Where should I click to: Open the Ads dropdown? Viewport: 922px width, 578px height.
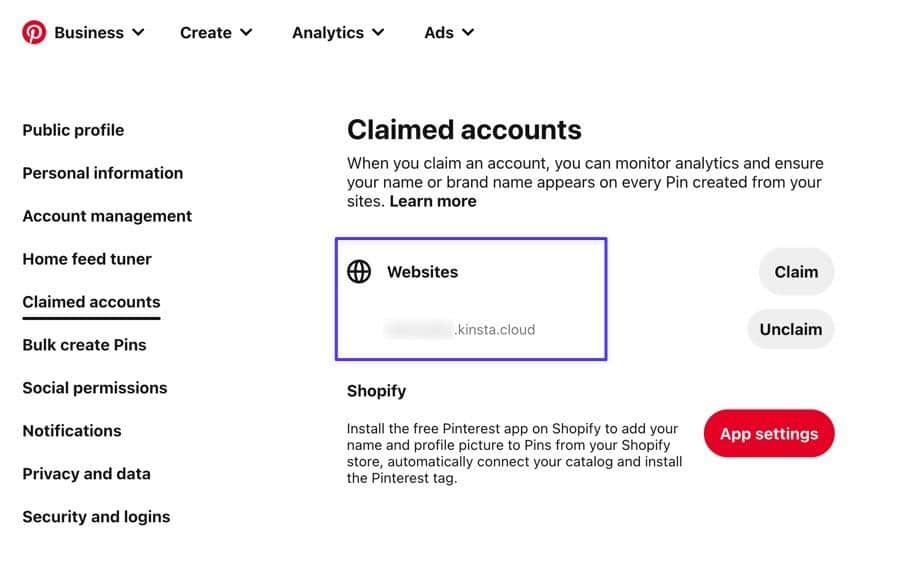[x=448, y=32]
